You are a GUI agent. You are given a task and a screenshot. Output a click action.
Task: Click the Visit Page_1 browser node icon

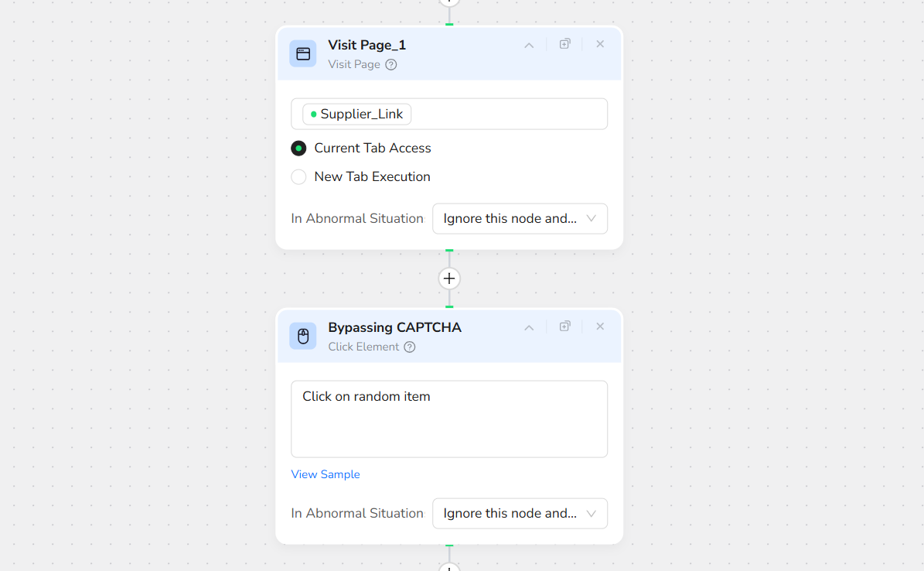[303, 53]
